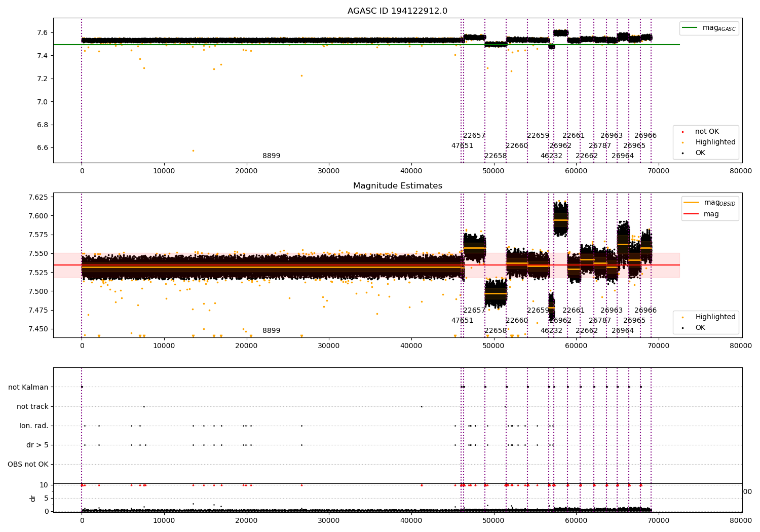The height and width of the screenshot is (532, 760).
Task: Click the green mag AGASC line swatch in legend
Action: click(690, 27)
